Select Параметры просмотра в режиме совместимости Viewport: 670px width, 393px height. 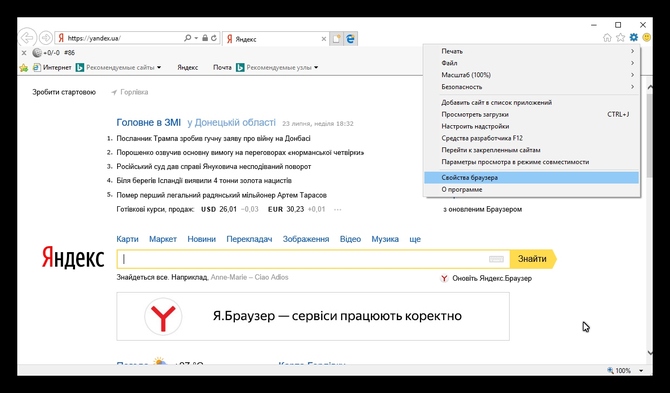[x=532, y=162]
